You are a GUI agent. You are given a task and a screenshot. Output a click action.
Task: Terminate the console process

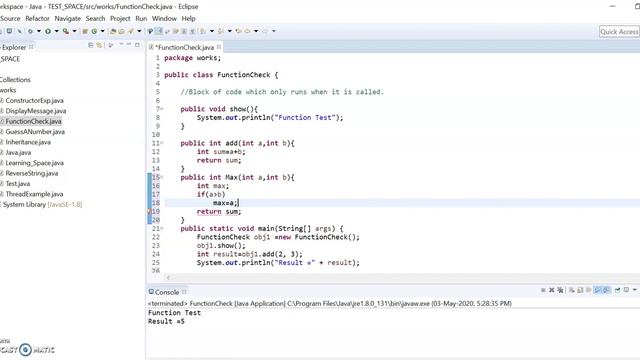coord(543,290)
